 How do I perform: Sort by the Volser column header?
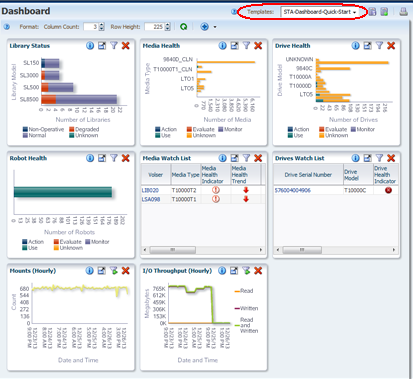point(156,175)
